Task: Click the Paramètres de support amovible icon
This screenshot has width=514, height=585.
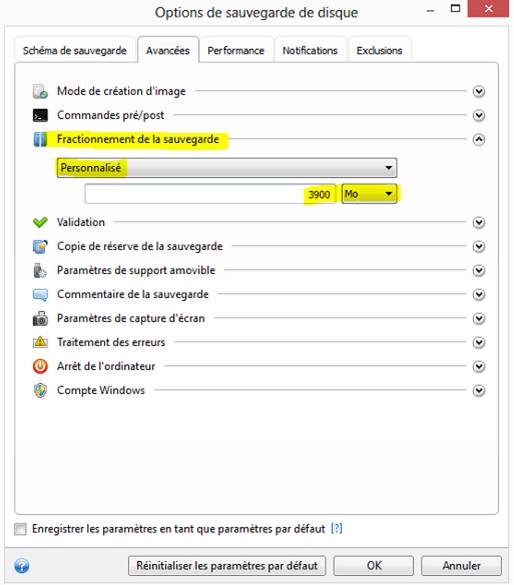Action: [x=40, y=270]
